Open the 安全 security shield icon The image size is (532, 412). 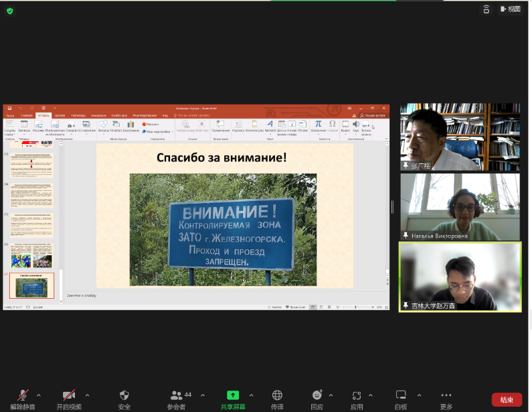coord(124,396)
